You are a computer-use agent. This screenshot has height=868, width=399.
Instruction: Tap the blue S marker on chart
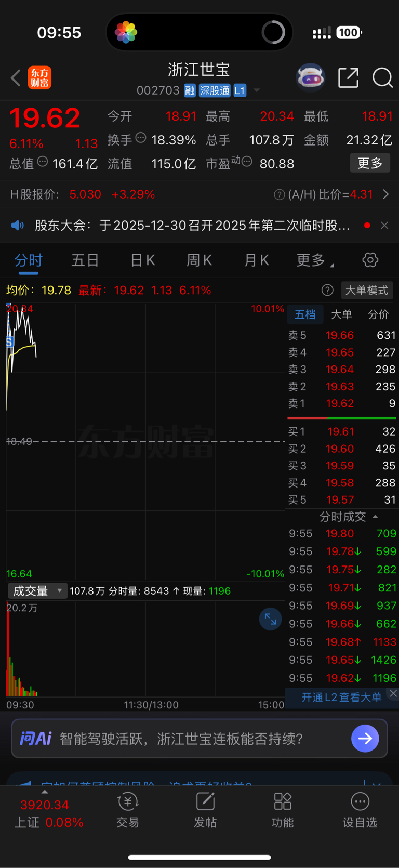tap(9, 342)
